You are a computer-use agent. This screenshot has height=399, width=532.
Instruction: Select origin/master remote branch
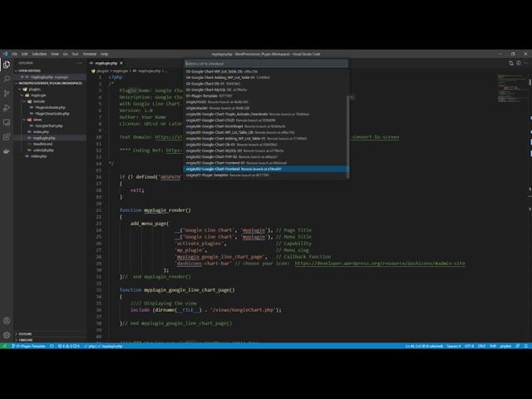[264, 108]
